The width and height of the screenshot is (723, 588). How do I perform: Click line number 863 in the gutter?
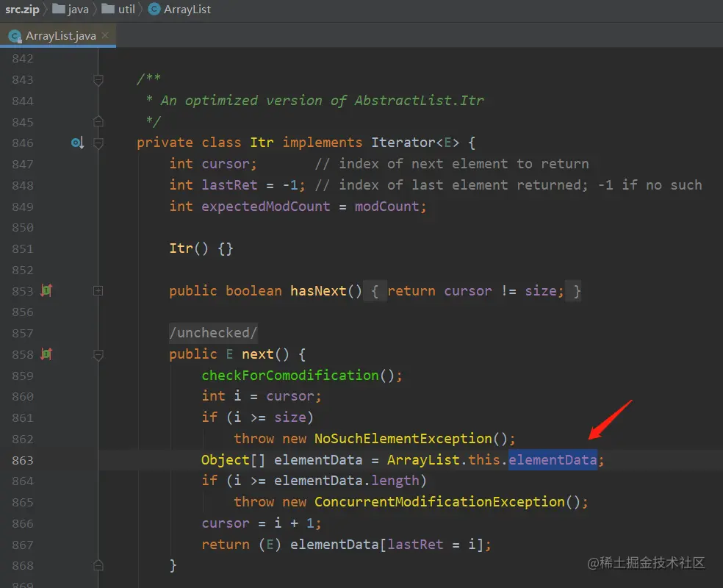pyautogui.click(x=23, y=460)
